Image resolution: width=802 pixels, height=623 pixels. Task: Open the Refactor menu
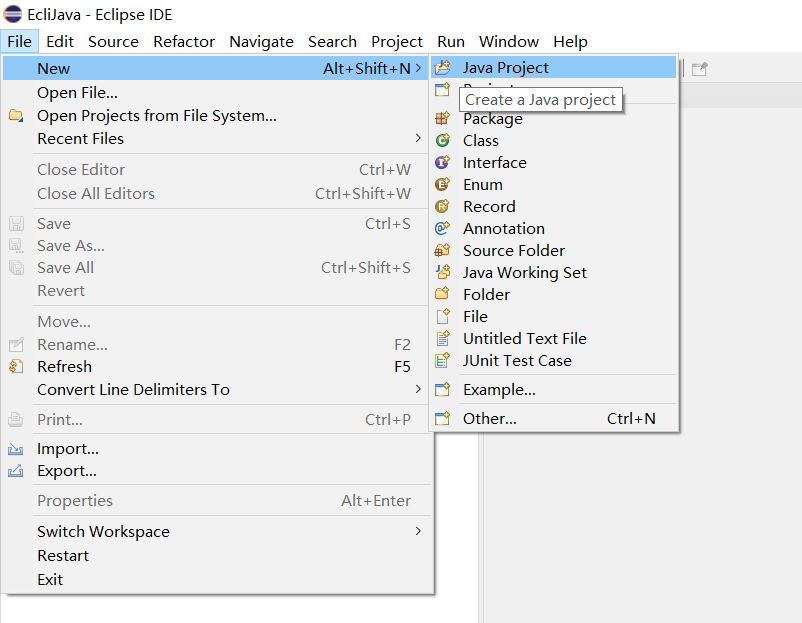point(184,41)
